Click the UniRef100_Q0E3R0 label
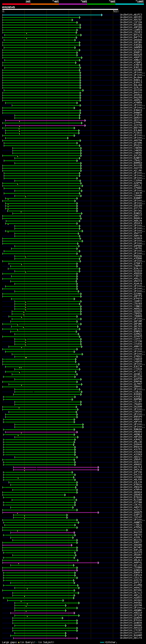The height and width of the screenshot is (644, 146). pyautogui.click(x=131, y=42)
